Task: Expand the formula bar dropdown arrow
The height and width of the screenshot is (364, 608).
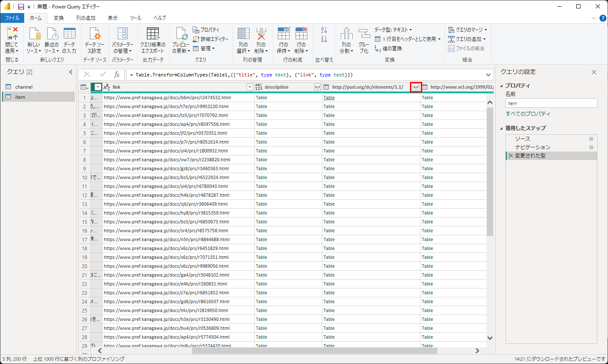Action: pyautogui.click(x=489, y=75)
